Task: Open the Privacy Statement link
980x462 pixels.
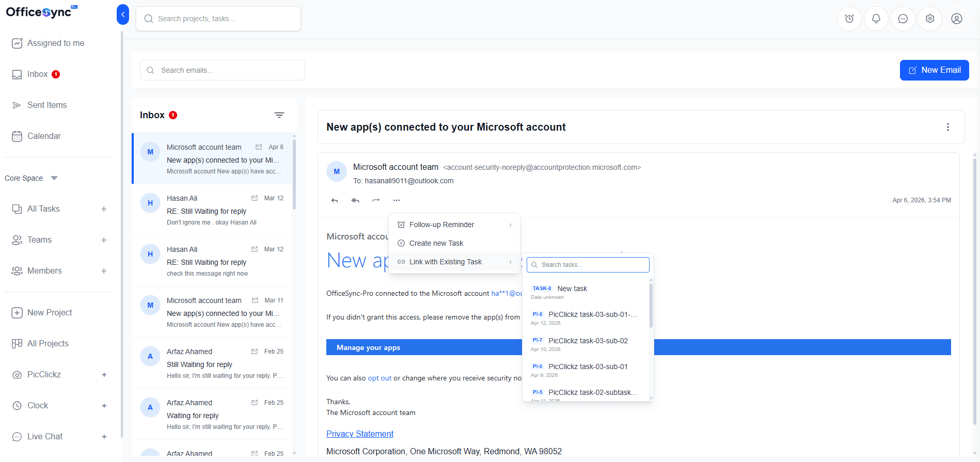Action: [360, 434]
